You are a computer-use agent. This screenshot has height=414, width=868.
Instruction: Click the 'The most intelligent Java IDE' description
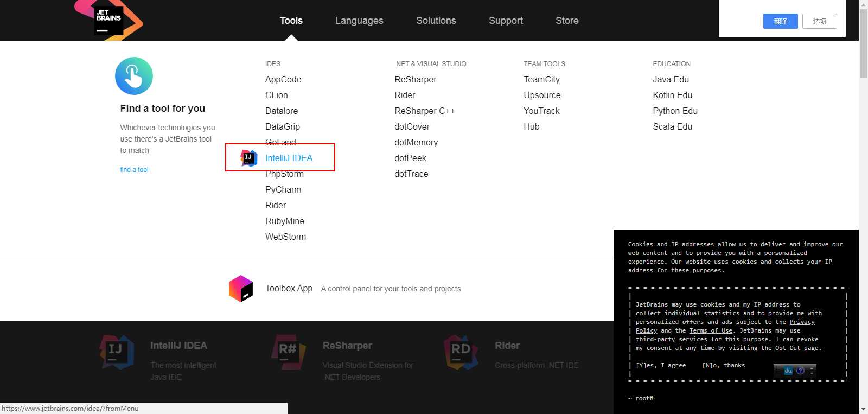(183, 371)
